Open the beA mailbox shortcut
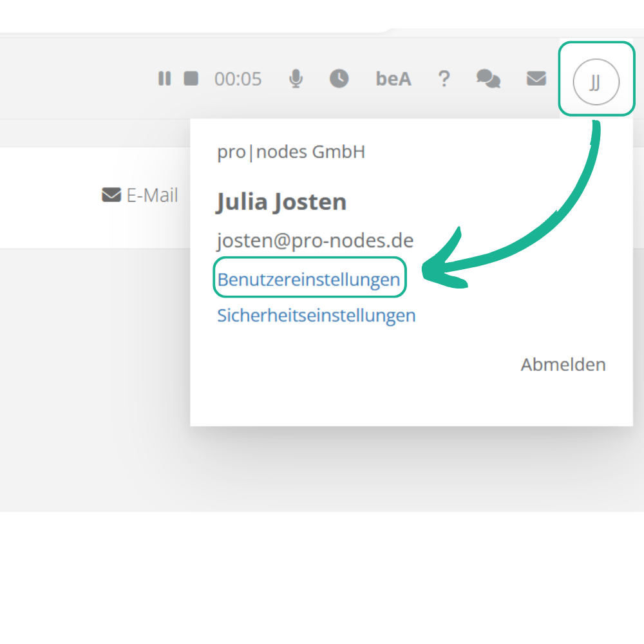Image resolution: width=644 pixels, height=644 pixels. click(393, 79)
